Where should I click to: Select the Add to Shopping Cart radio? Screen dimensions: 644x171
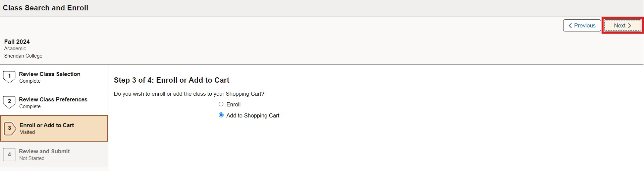221,115
